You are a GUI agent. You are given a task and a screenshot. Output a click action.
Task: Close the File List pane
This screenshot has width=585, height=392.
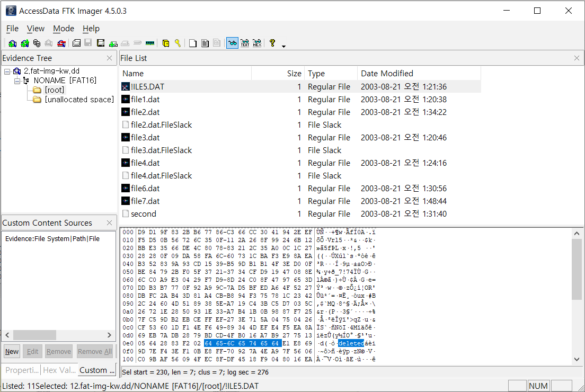[x=577, y=58]
